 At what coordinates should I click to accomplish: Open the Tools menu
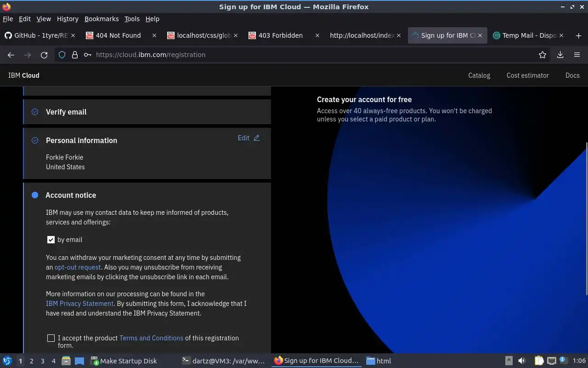132,19
